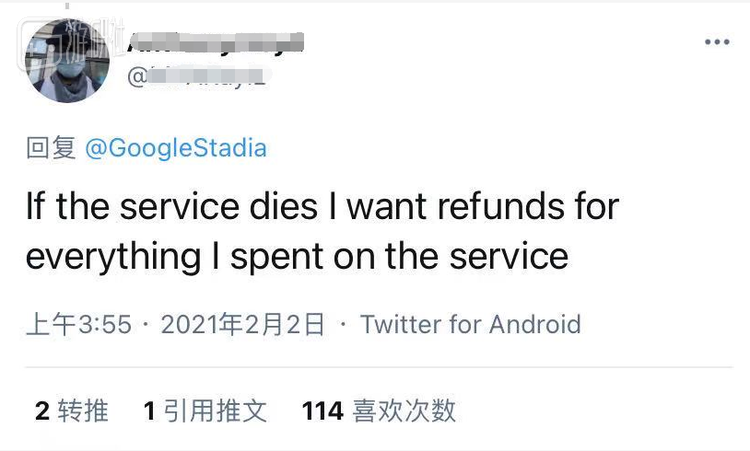The width and height of the screenshot is (750, 451).
Task: Click the retweet count number 2
Action: [x=42, y=410]
